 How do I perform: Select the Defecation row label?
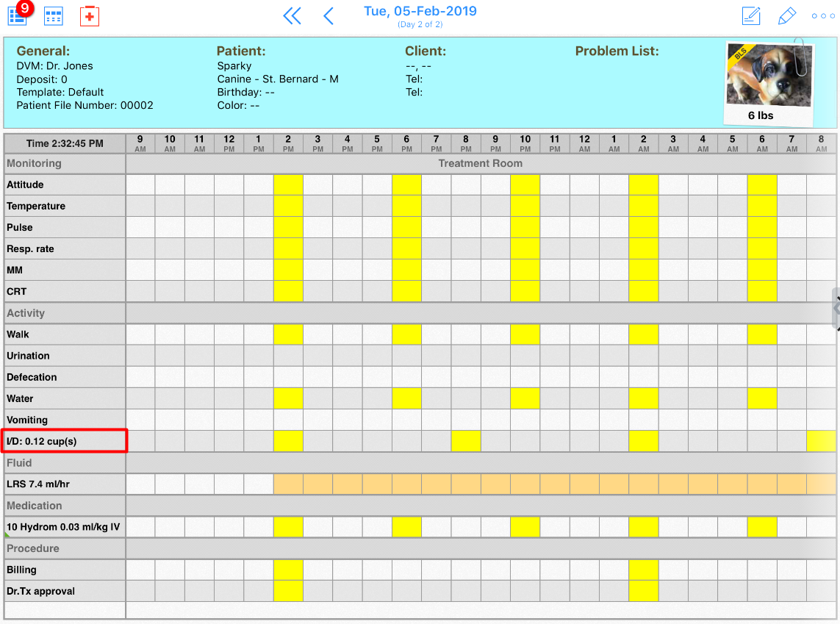(x=65, y=378)
